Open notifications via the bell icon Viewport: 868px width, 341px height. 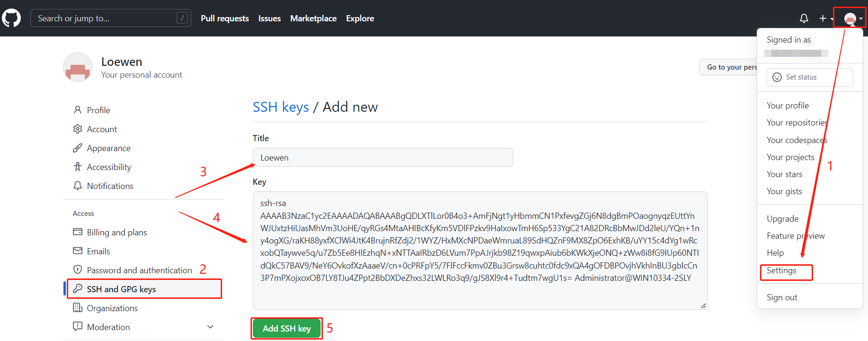[x=804, y=18]
